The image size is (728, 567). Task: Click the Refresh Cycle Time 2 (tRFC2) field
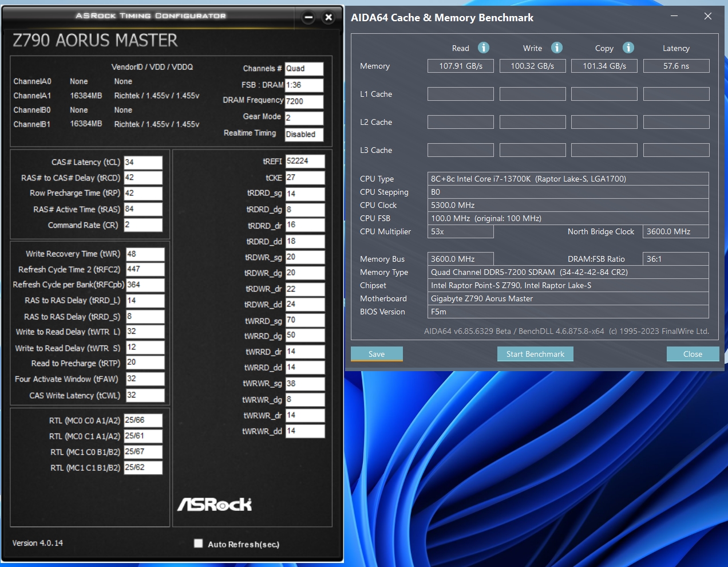point(145,269)
